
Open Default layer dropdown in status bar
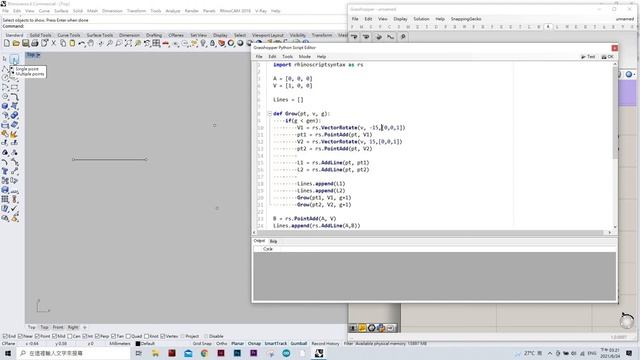145,344
